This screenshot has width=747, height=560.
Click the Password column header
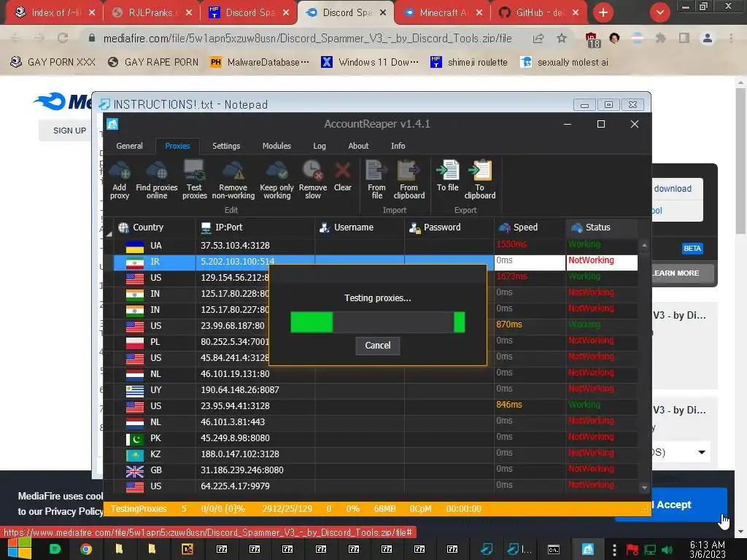449,227
